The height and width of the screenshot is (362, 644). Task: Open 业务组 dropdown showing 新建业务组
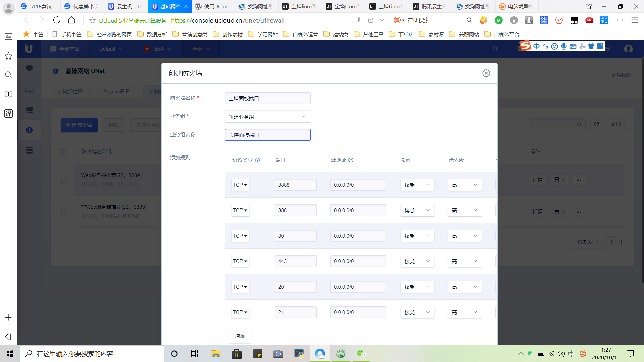(268, 117)
